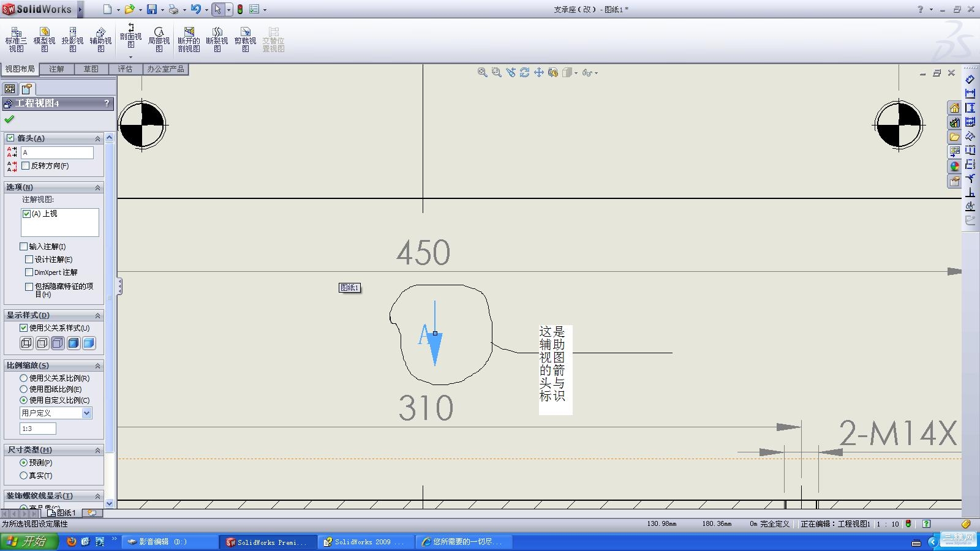Viewport: 980px width, 551px height.
Task: Open the File Explorer folder icon in task pane
Action: point(954,137)
